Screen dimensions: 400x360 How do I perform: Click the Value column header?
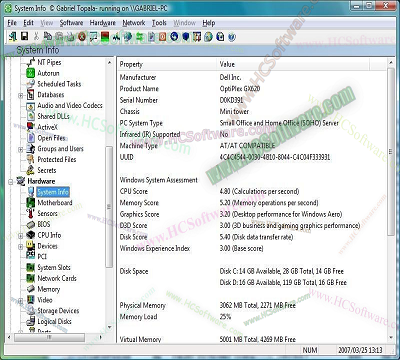point(293,64)
